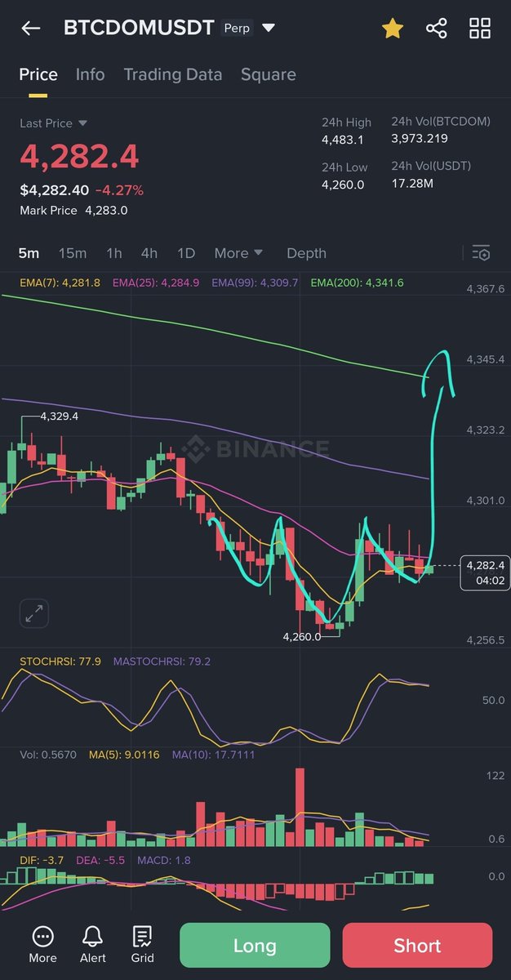511x980 pixels.
Task: Tap the back arrow icon
Action: pyautogui.click(x=31, y=29)
